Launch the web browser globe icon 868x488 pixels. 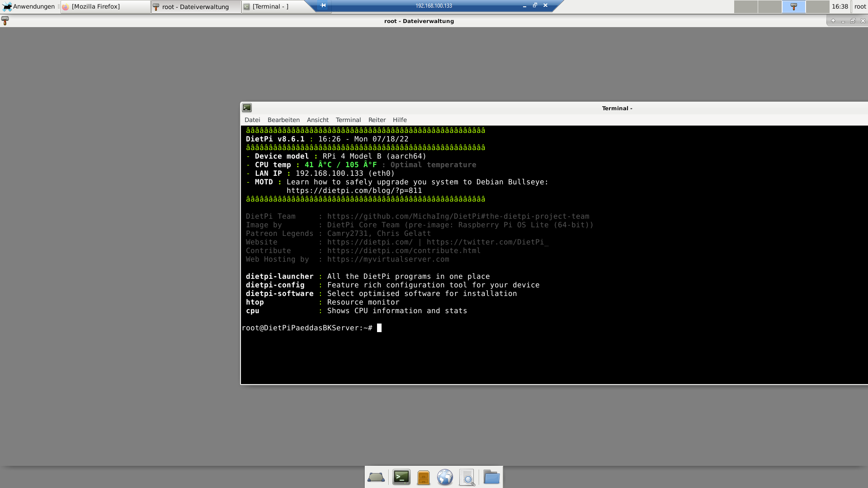445,477
